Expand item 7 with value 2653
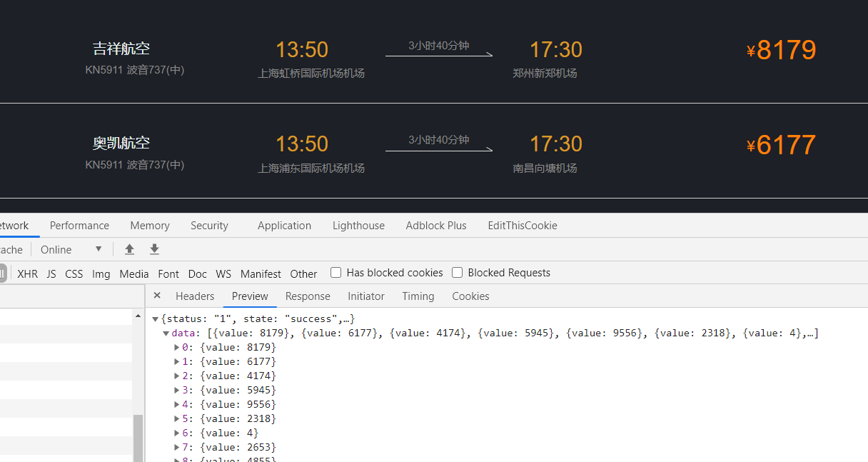The width and height of the screenshot is (868, 462). 177,448
